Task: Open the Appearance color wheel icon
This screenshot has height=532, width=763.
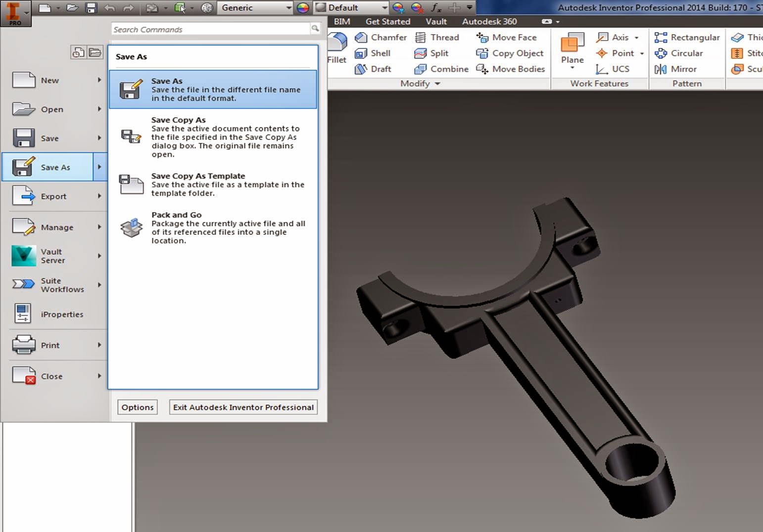Action: coord(303,7)
